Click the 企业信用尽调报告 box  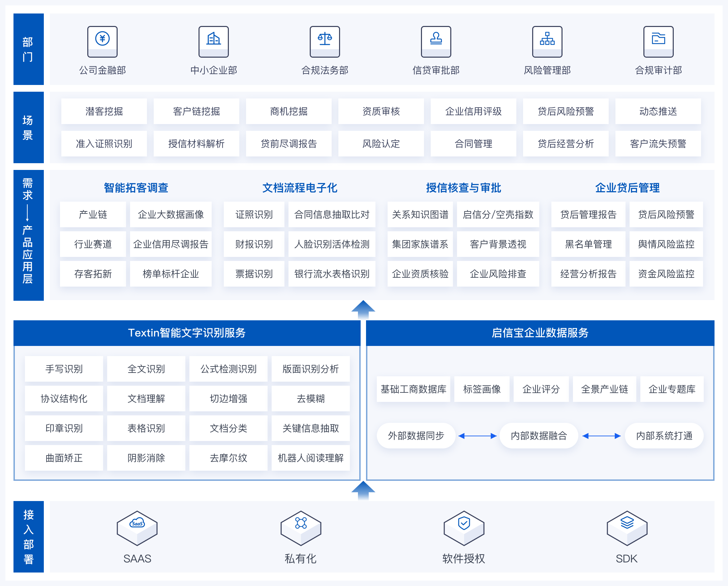point(171,244)
